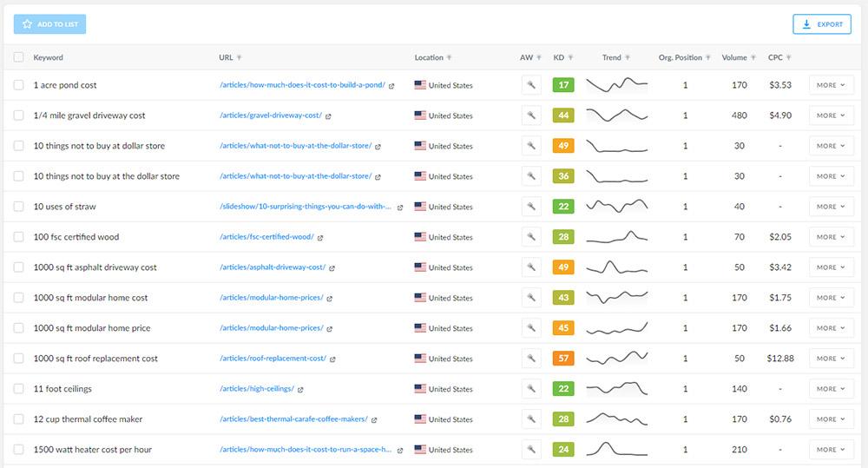Click United States flag for 100 fsc certified wood

420,237
